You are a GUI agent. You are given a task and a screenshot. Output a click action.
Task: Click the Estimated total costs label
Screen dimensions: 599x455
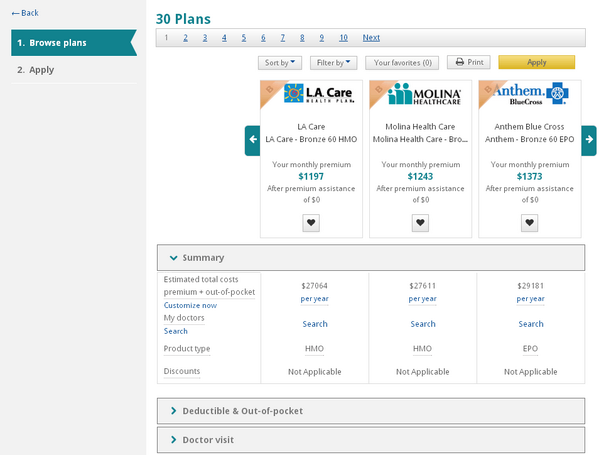point(201,280)
